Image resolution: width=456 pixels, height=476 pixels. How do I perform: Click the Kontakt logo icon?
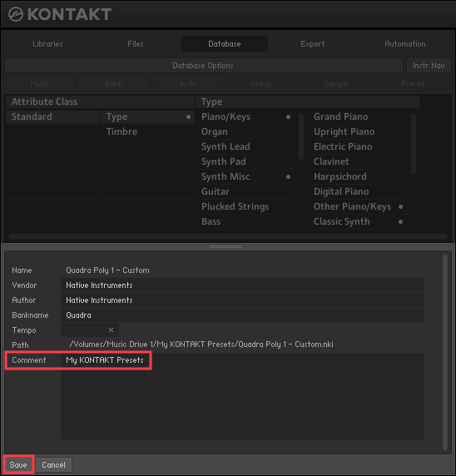[x=16, y=14]
